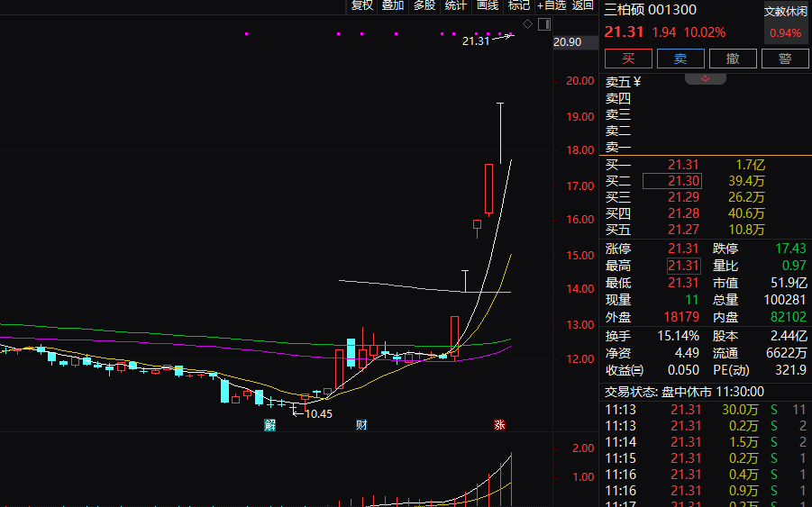812x507 pixels.
Task: Open the 叠加 overlay menu
Action: (393, 5)
